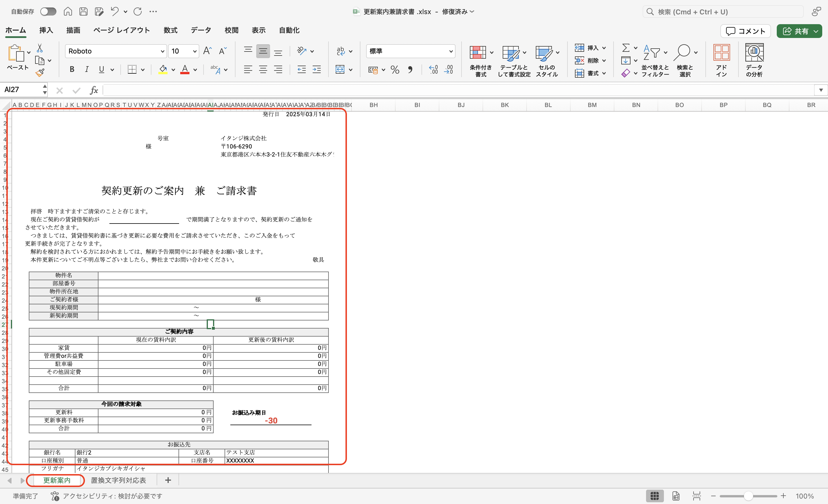This screenshot has height=504, width=828.
Task: Toggle the AutoSave switch
Action: pyautogui.click(x=48, y=12)
